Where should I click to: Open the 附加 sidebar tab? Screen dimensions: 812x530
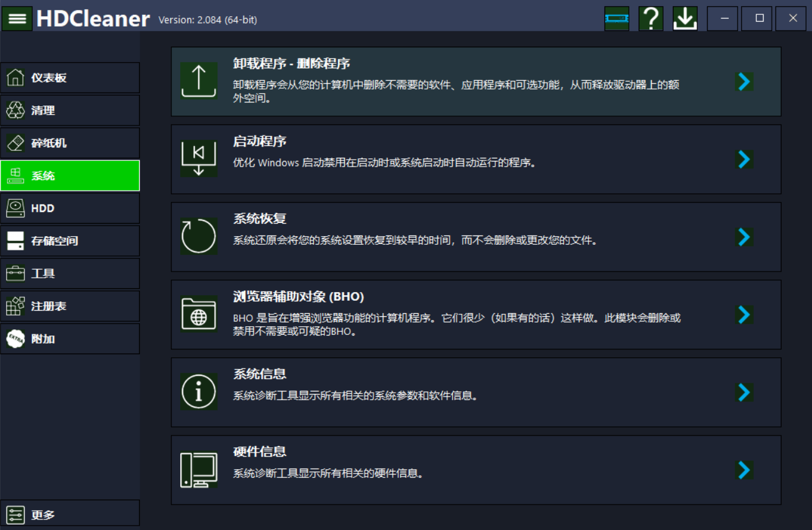point(70,339)
